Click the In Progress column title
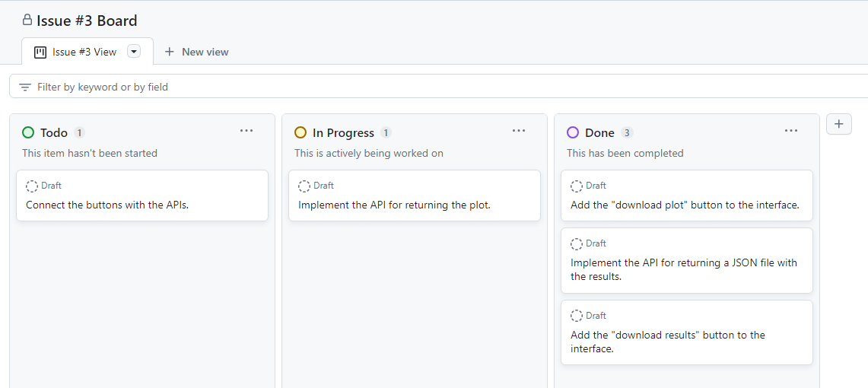 (x=343, y=133)
